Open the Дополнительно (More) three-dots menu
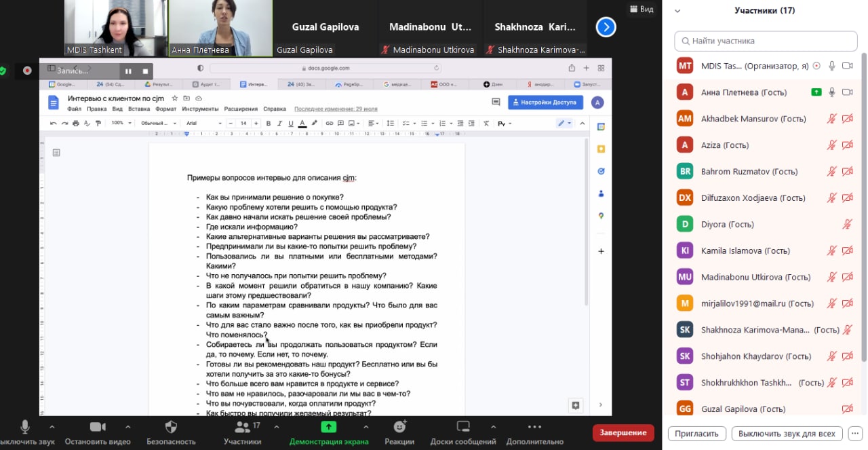868x450 pixels. 534,427
